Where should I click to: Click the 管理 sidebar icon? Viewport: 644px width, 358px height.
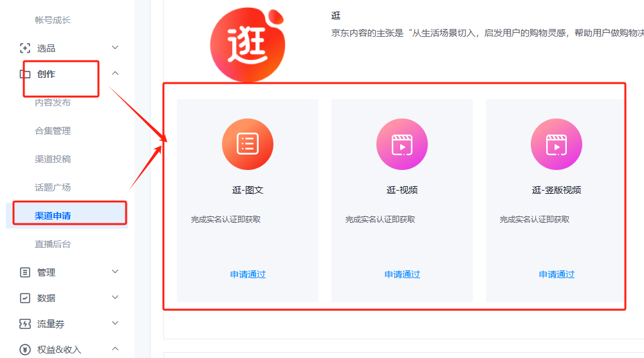point(25,272)
